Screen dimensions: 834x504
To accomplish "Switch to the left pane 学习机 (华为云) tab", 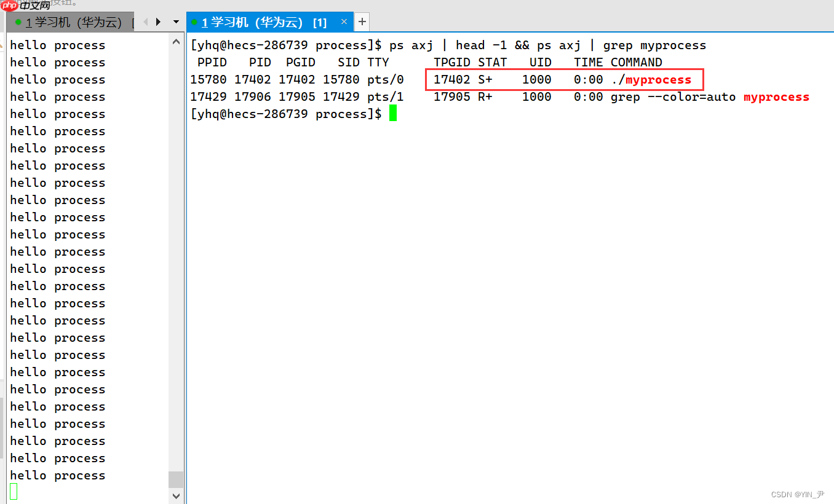I will tap(72, 22).
